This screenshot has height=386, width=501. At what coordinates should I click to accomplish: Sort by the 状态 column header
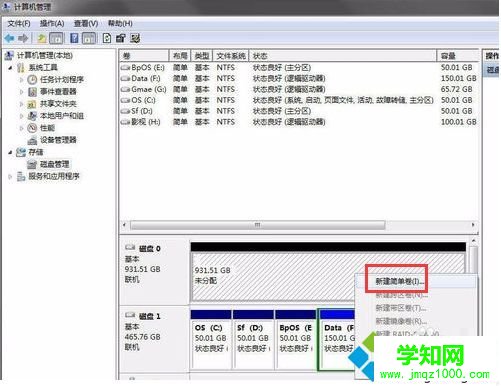click(343, 56)
